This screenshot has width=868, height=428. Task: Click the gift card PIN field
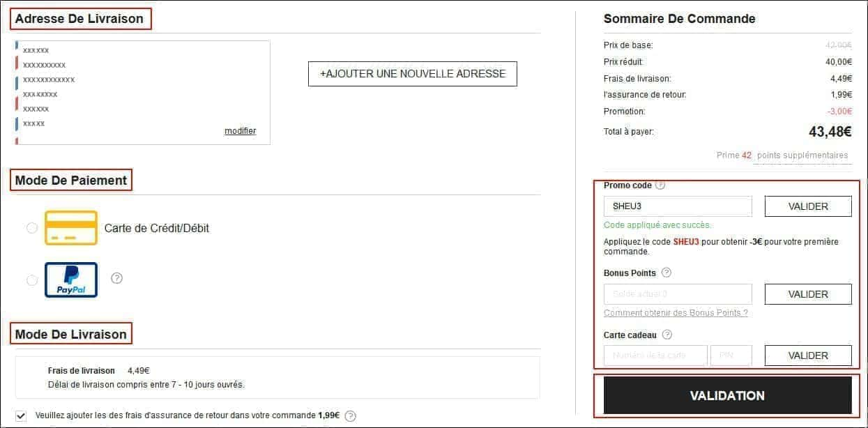click(731, 356)
